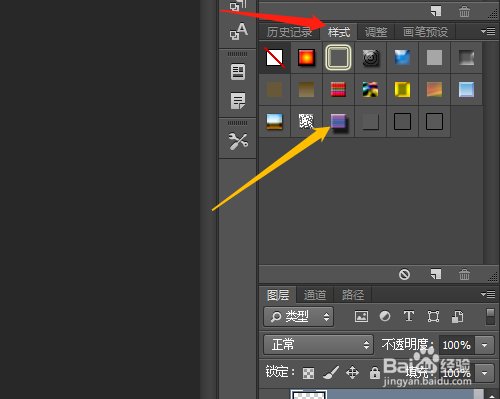Viewport: 500px width, 399px height.
Task: Filter layers by adjustment layer icon
Action: pos(385,316)
